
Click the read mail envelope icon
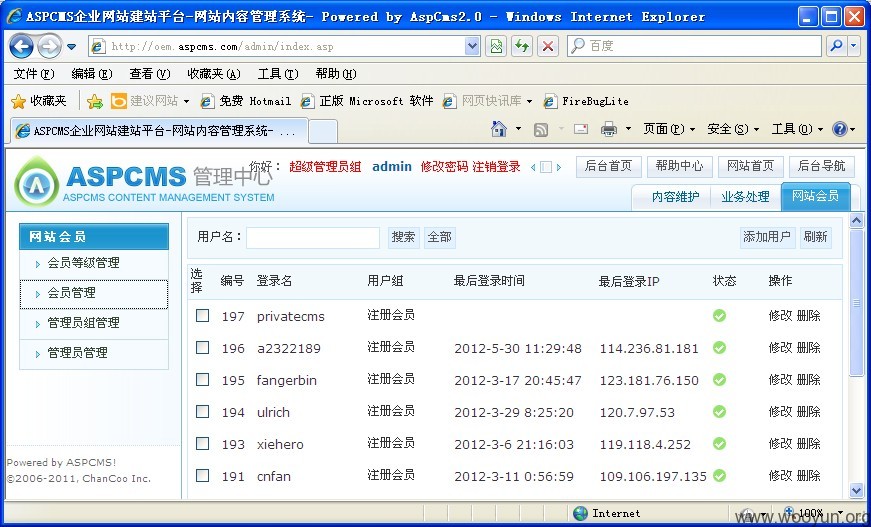click(581, 129)
